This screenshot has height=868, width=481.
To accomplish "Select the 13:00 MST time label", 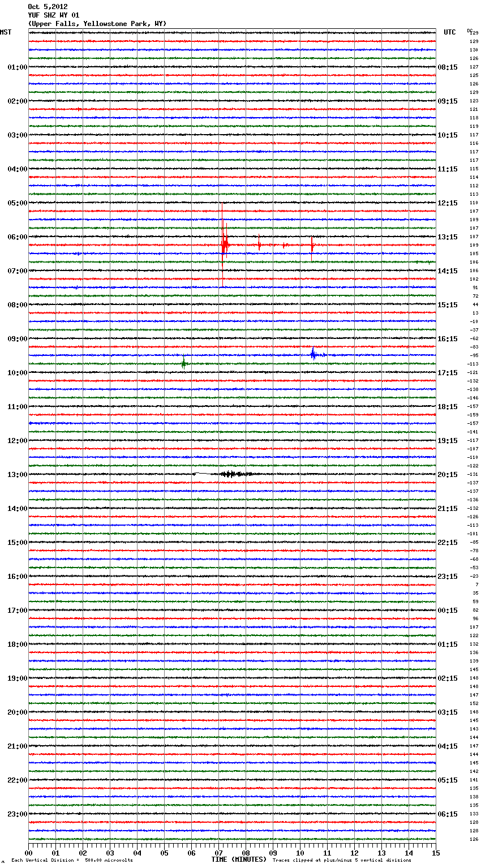I will click(18, 475).
